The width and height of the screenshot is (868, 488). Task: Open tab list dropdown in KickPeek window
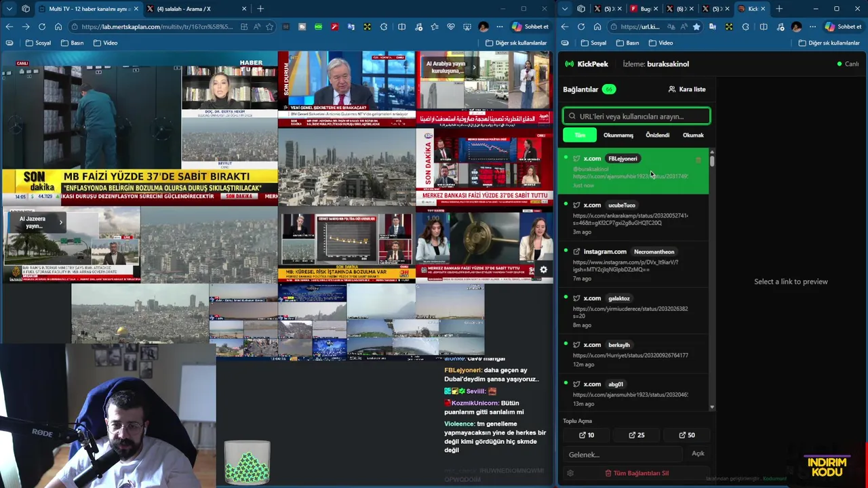tap(565, 9)
